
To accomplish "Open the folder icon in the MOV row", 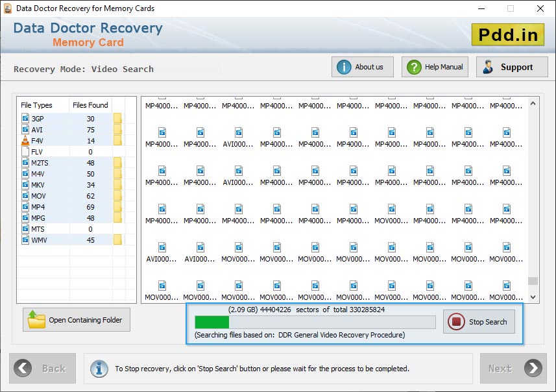I will coord(117,195).
